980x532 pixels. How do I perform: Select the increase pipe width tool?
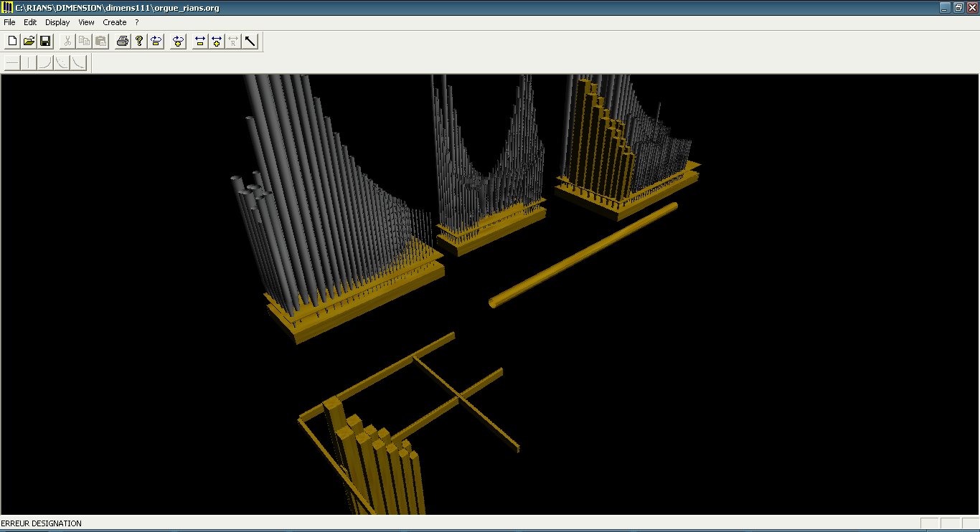coord(217,41)
